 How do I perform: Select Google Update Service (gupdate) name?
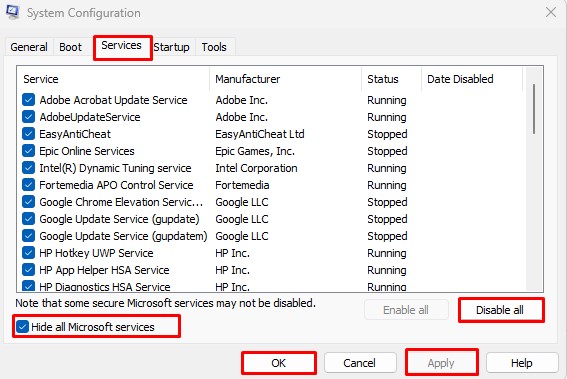(x=120, y=219)
